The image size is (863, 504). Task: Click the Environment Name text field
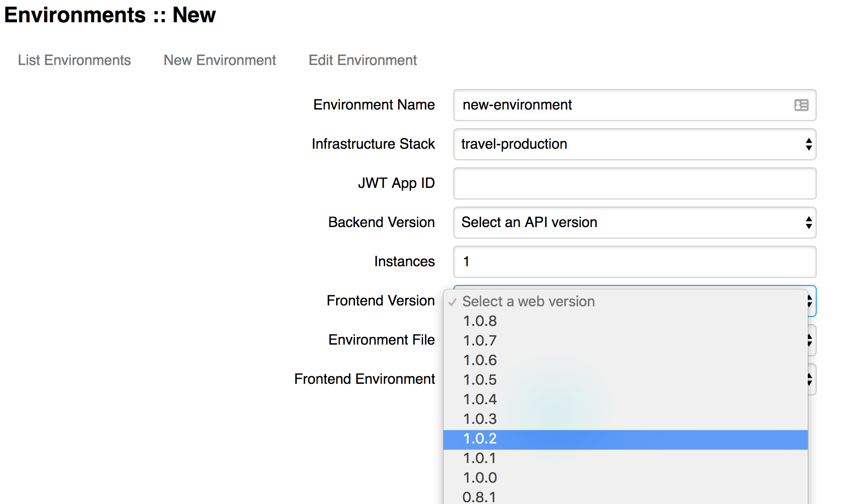(x=623, y=105)
